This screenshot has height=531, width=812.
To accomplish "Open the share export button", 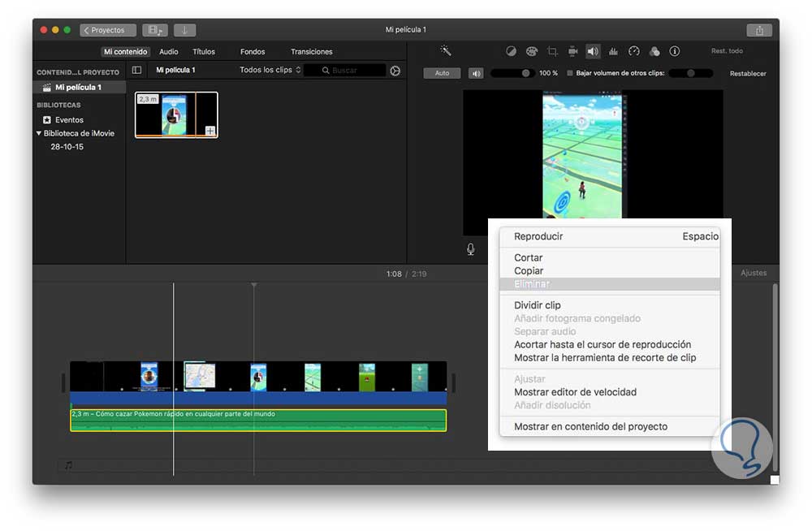I will (x=759, y=30).
